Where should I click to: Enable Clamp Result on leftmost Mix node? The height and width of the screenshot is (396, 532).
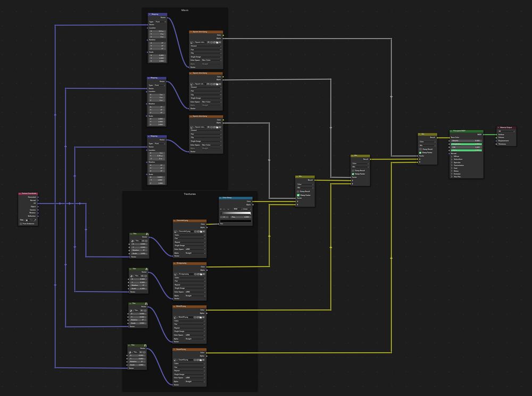(x=298, y=192)
